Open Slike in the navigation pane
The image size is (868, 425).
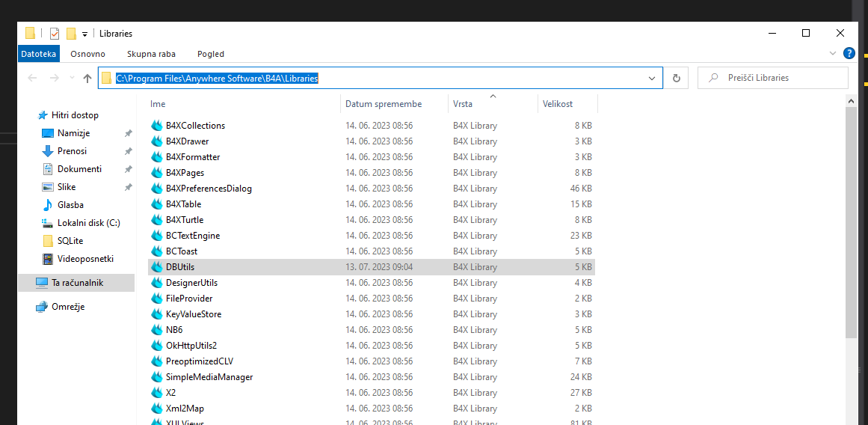(67, 187)
